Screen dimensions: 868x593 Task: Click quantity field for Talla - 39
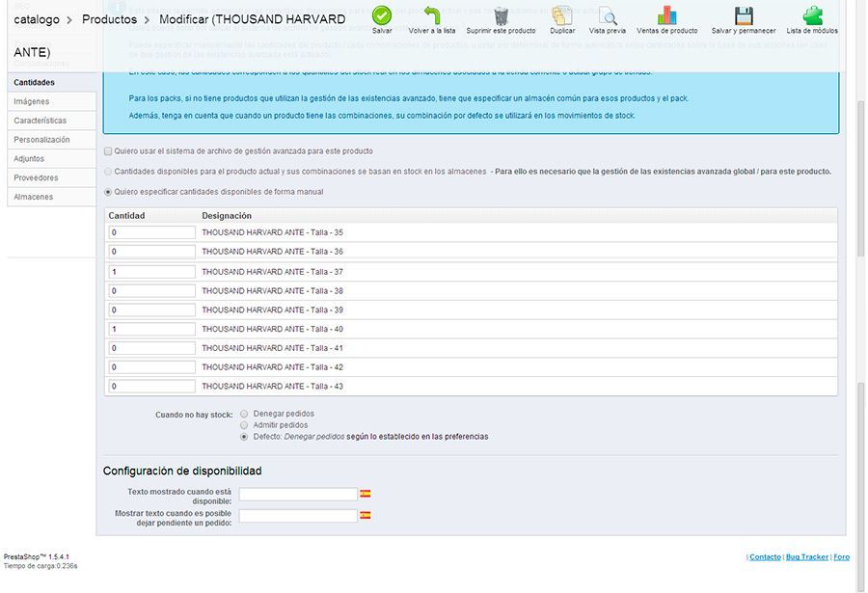(151, 310)
